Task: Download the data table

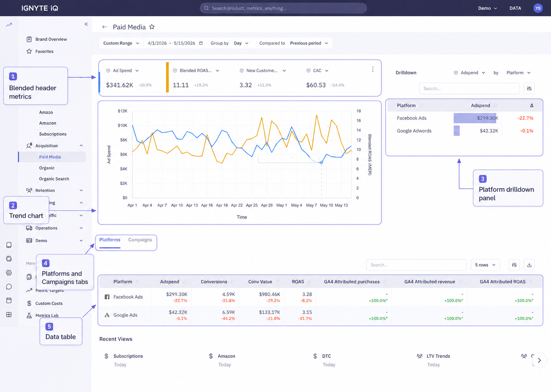Action: click(529, 265)
